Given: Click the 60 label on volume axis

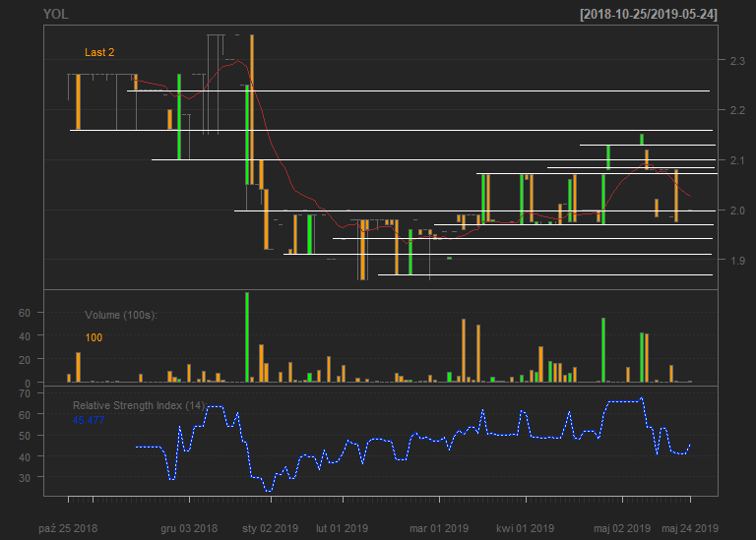Looking at the screenshot, I should (x=24, y=313).
